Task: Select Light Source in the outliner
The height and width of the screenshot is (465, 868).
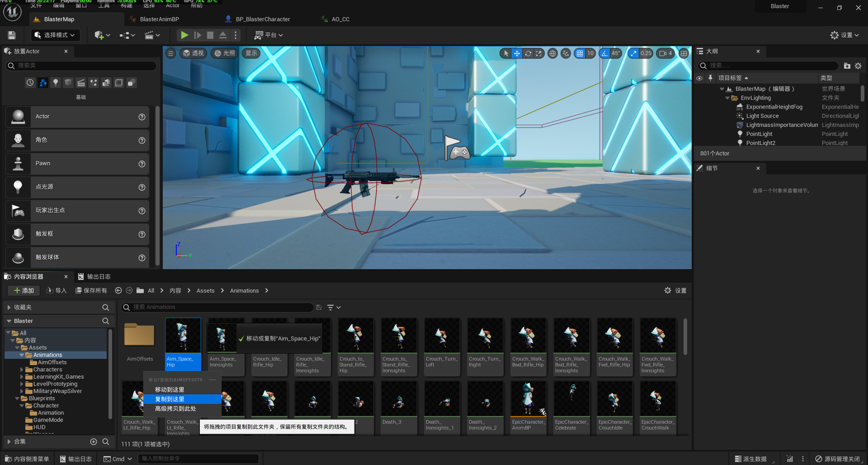Action: [762, 116]
